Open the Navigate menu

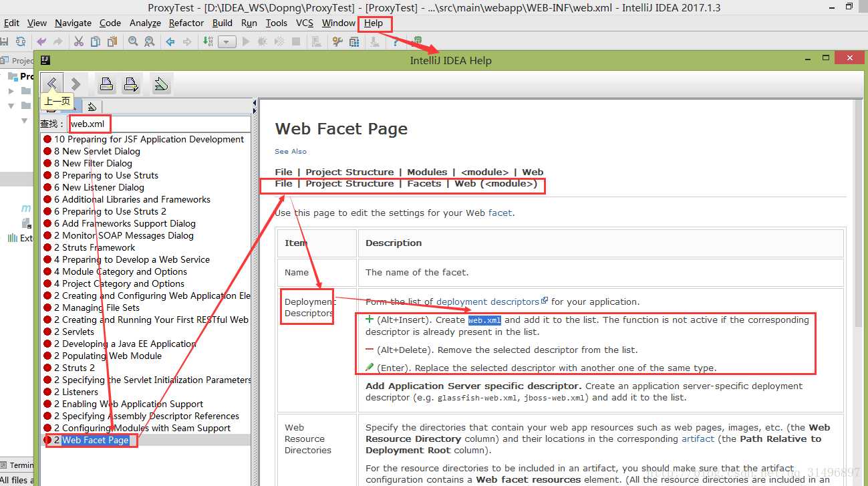[74, 23]
